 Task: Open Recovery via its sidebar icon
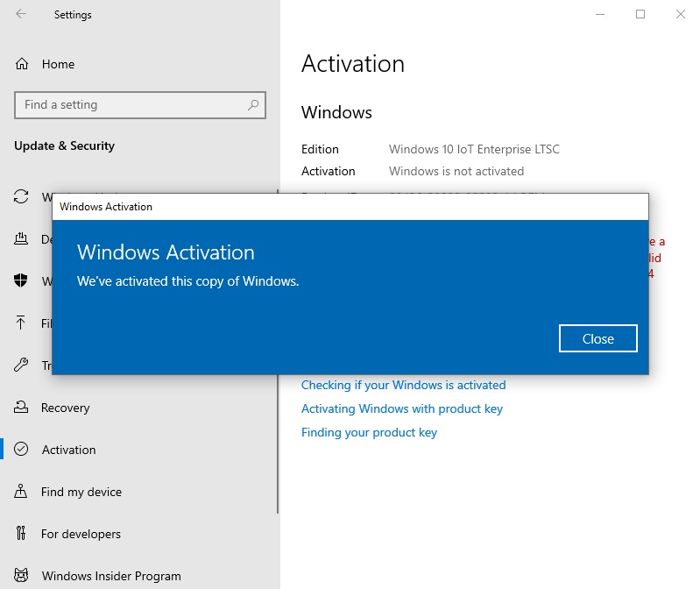[x=22, y=408]
